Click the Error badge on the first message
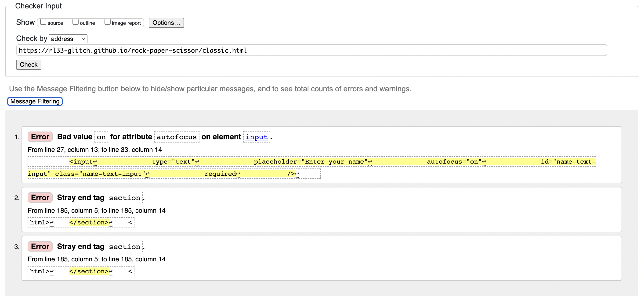644x300 pixels. click(x=40, y=137)
